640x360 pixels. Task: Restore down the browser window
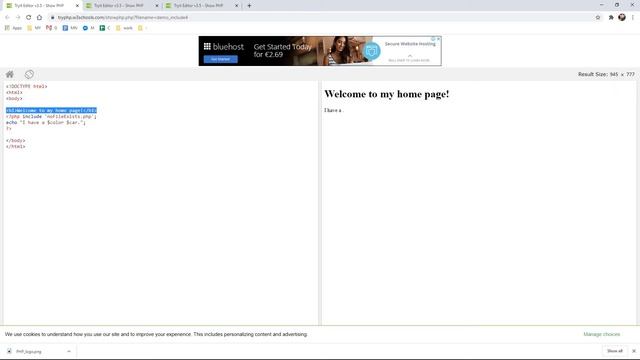(x=617, y=5)
